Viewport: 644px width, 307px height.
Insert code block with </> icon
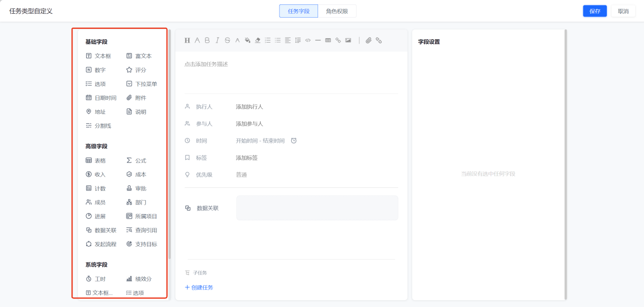[308, 40]
